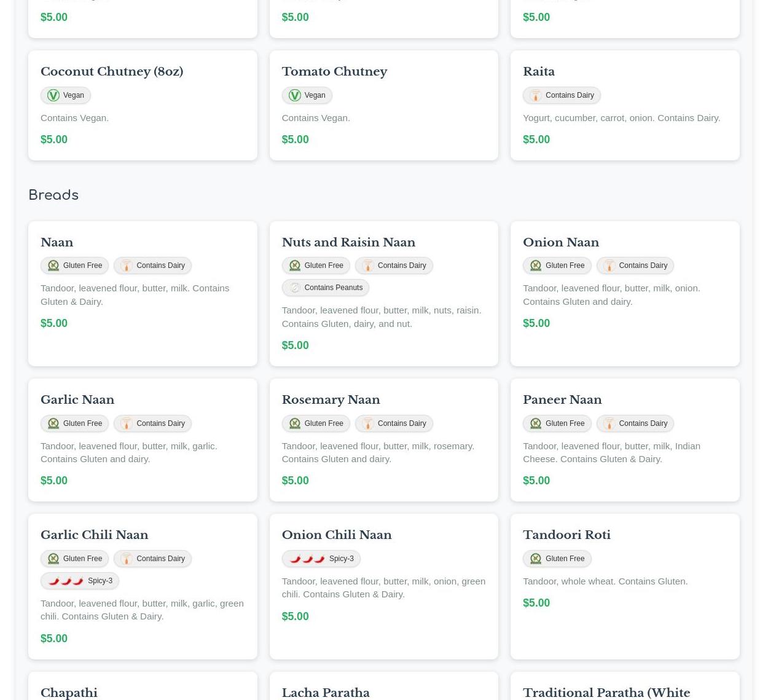Select the Traditional Paratha item title
768x700 pixels.
pos(606,693)
